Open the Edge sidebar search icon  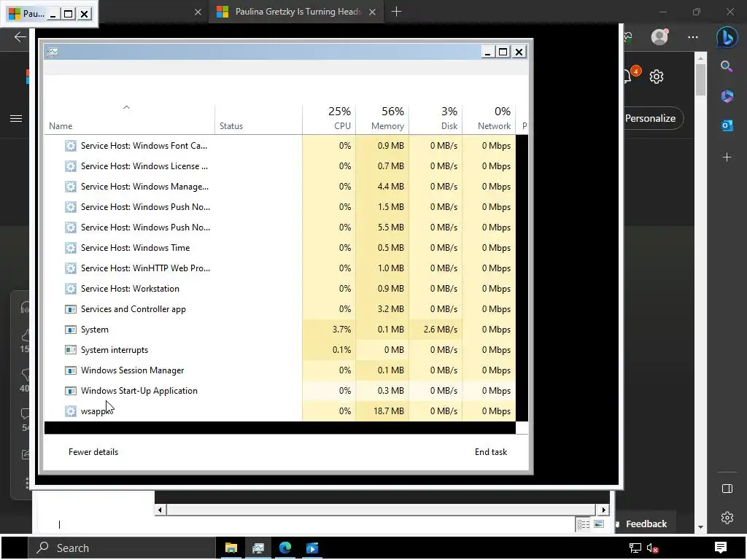click(x=727, y=66)
